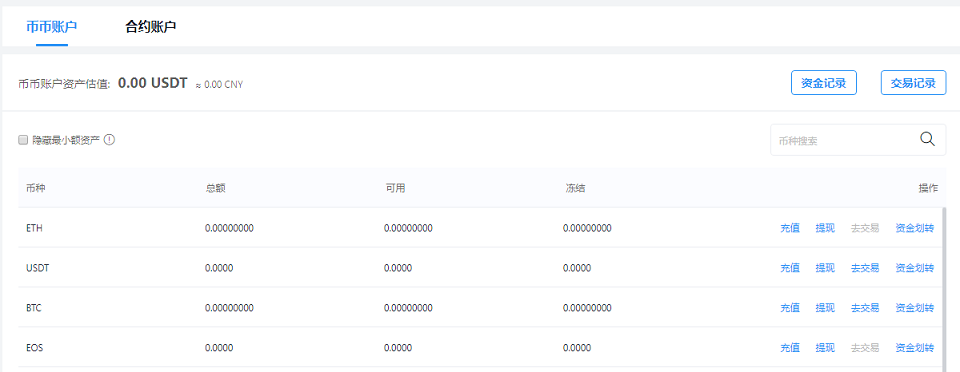Screen dimensions: 960x372
Task: Go to trade via 去交易 for USDT
Action: click(864, 268)
